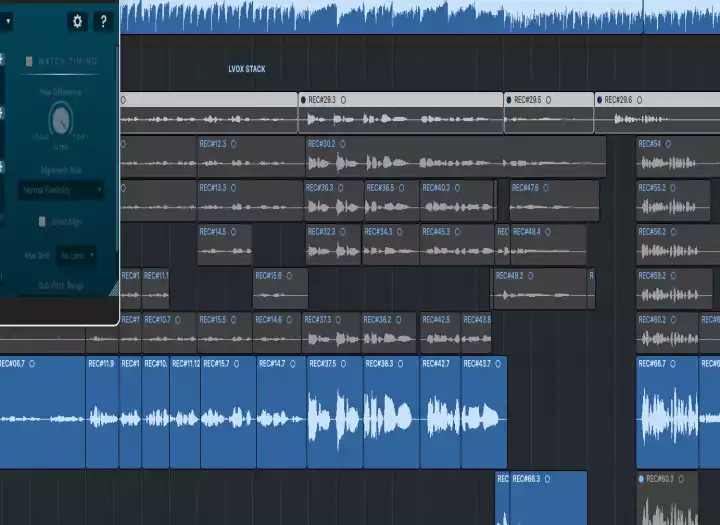Select the gray clip REC#11.1
This screenshot has height=525, width=720.
pyautogui.click(x=156, y=288)
